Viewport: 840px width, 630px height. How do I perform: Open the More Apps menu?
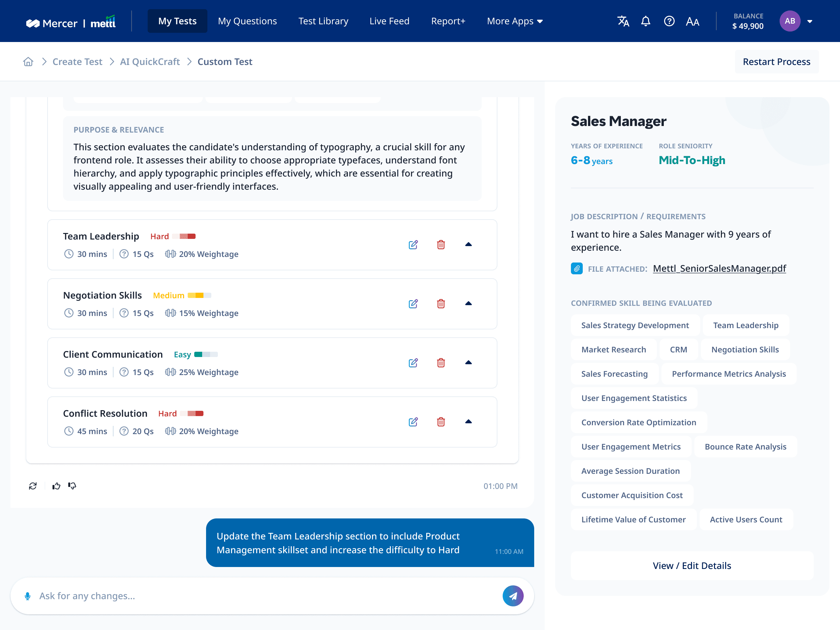[514, 21]
